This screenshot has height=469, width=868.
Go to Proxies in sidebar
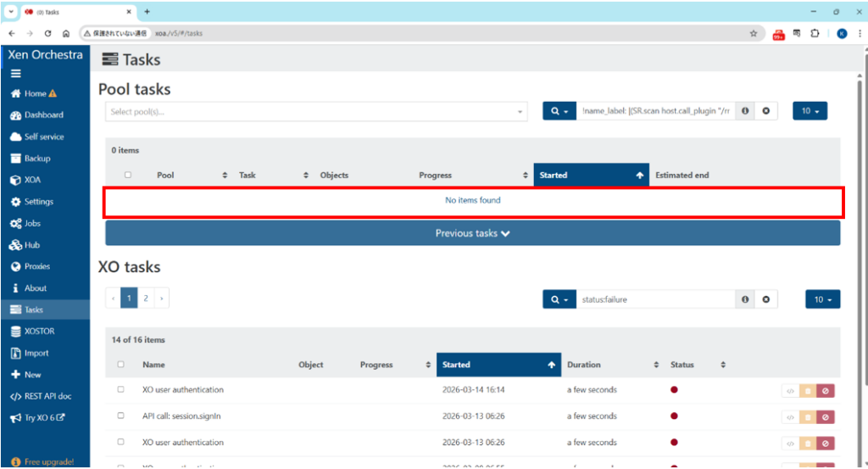point(36,266)
